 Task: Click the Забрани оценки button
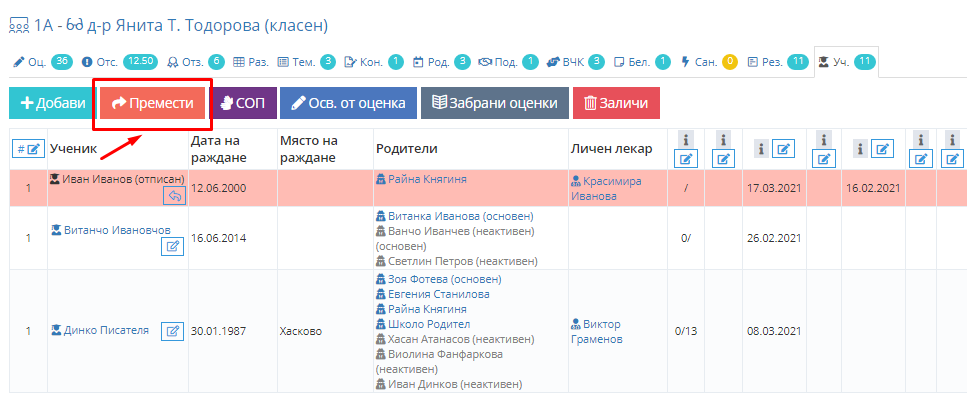click(495, 103)
